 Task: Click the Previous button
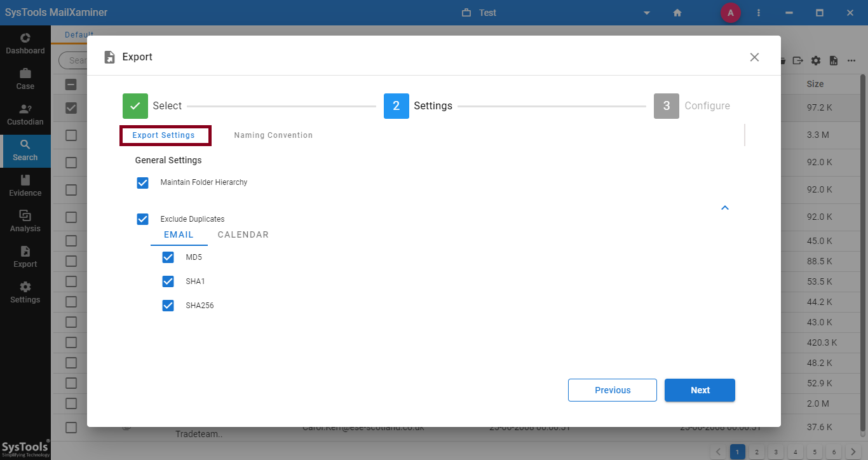[x=613, y=390]
